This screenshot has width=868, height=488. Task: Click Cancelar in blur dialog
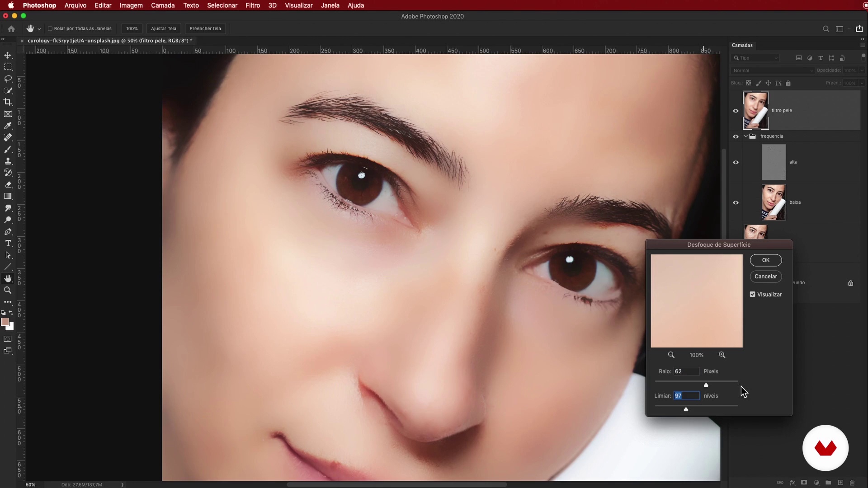click(765, 276)
